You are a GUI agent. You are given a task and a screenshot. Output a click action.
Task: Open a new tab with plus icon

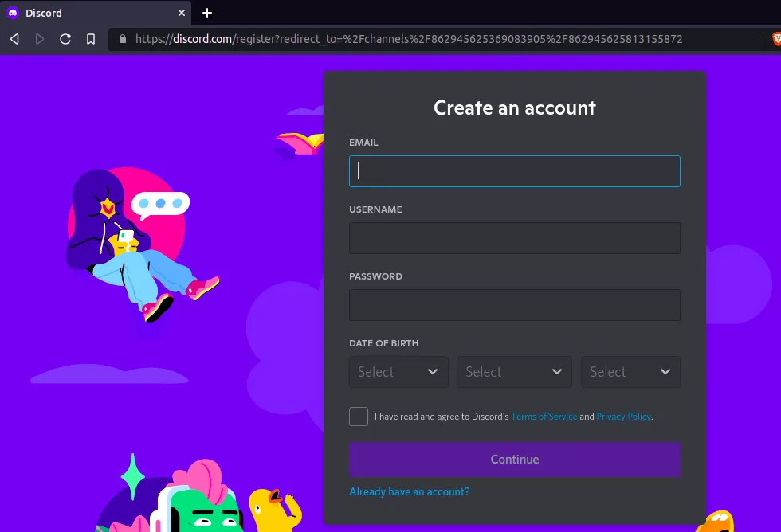pyautogui.click(x=207, y=13)
